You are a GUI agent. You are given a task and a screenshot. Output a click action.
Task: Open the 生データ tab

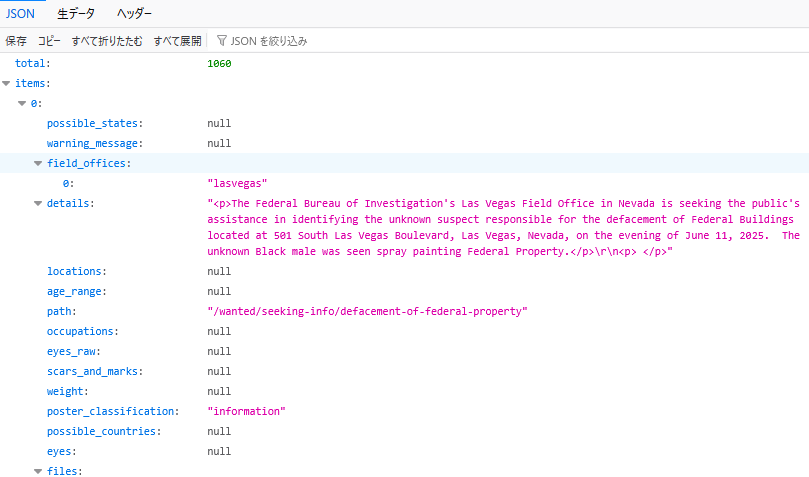click(x=75, y=14)
